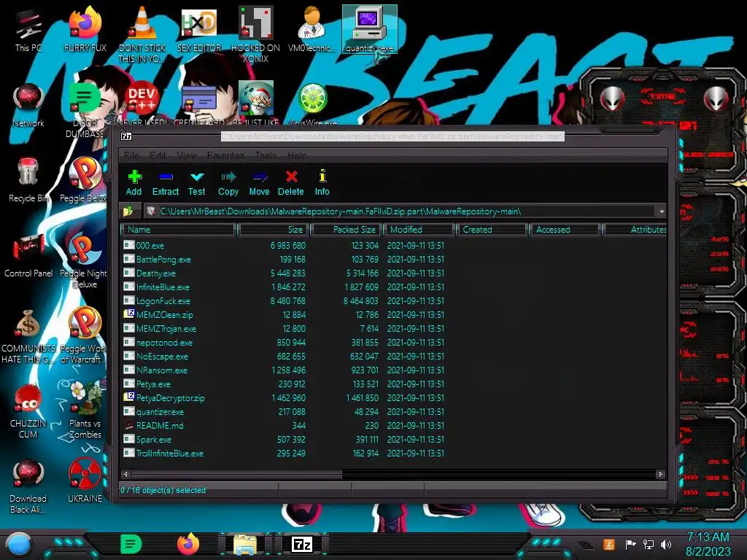Screen dimensions: 747x560
Task: Click the Add toolbar button in 7-Zip
Action: click(x=134, y=183)
